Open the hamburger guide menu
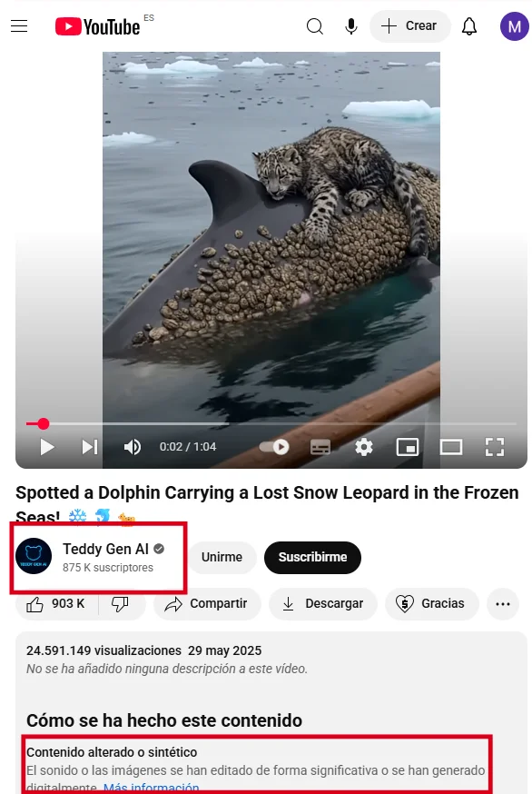Viewport: 532px width, 794px height. pos(19,25)
